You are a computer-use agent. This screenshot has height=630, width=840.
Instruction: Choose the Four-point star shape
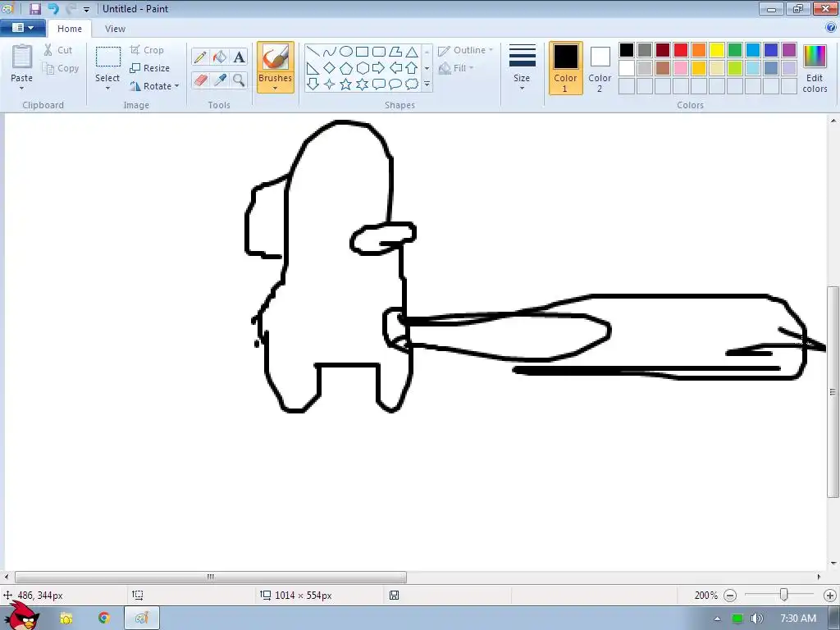point(330,84)
